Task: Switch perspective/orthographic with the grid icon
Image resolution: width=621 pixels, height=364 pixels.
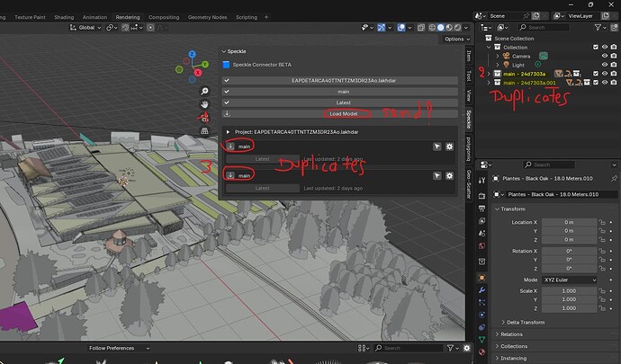Action: tap(204, 131)
